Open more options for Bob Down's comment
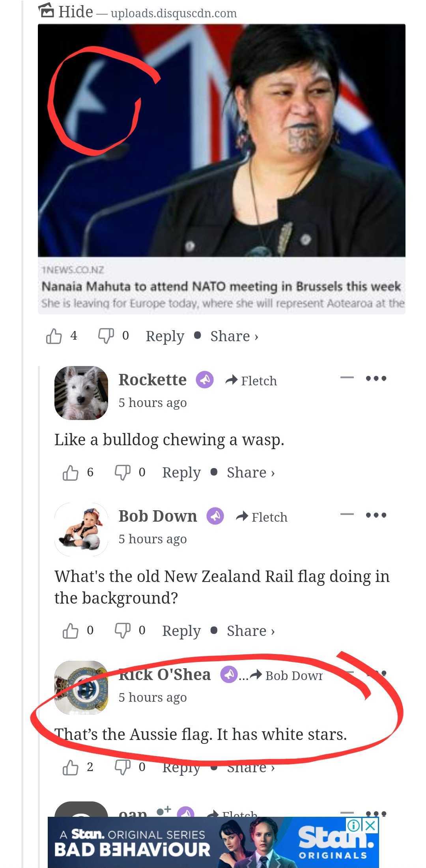Viewport: 426px width, 868px height. tap(376, 515)
